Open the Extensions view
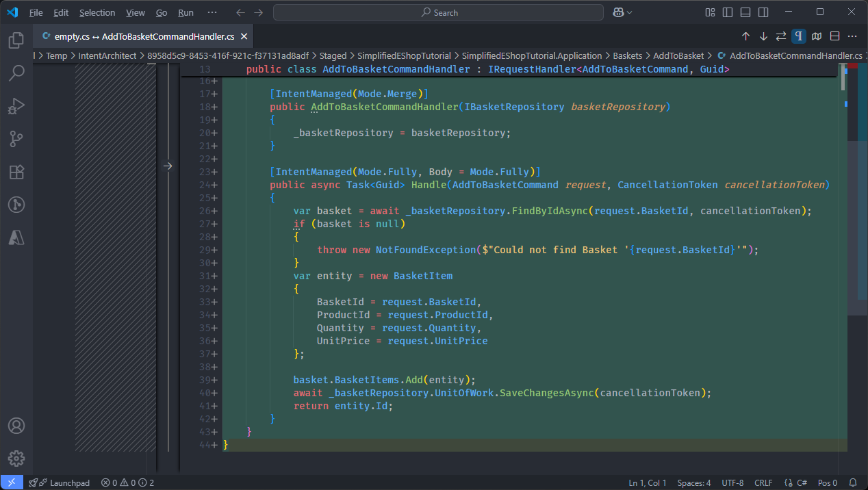868x490 pixels. pos(16,172)
